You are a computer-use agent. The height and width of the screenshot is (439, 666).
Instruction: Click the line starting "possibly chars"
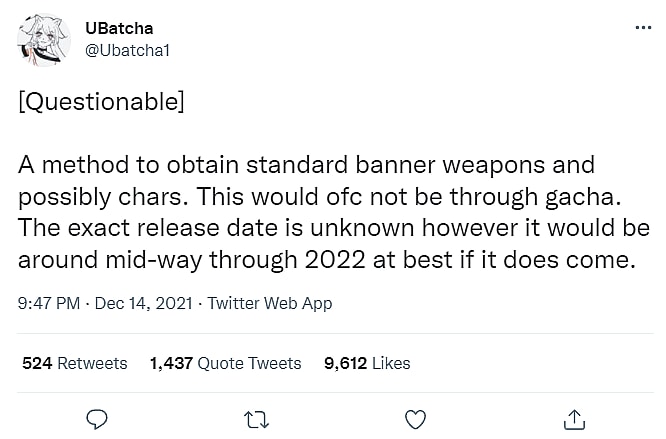pyautogui.click(x=312, y=196)
